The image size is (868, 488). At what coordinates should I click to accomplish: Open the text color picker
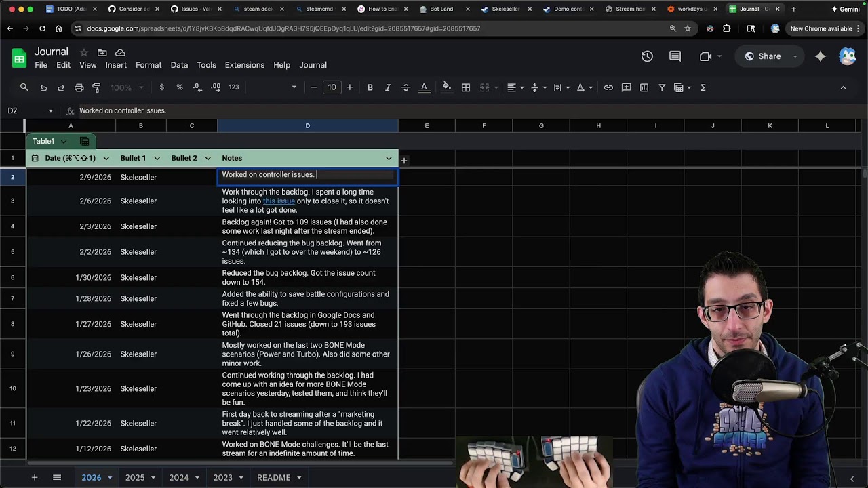(x=424, y=87)
